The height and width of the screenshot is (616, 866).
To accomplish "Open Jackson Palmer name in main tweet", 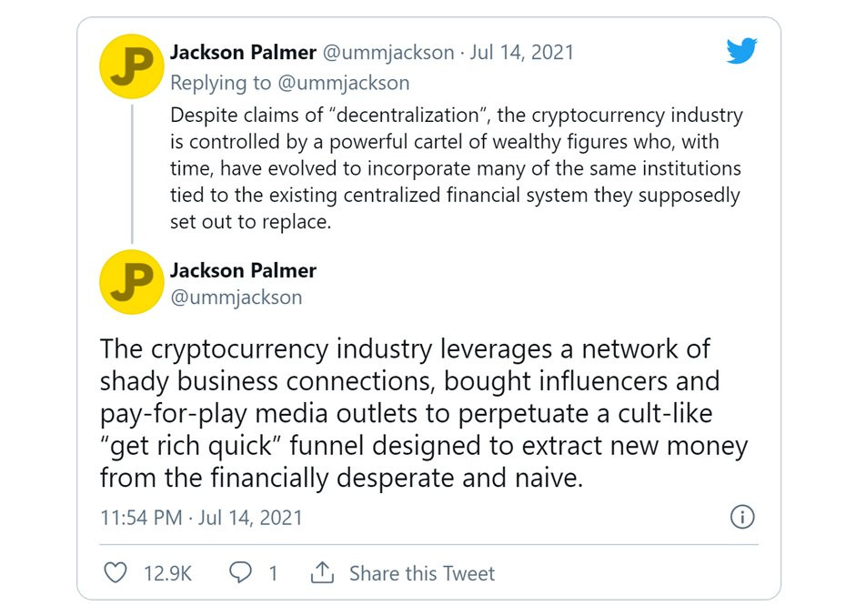I will click(243, 271).
